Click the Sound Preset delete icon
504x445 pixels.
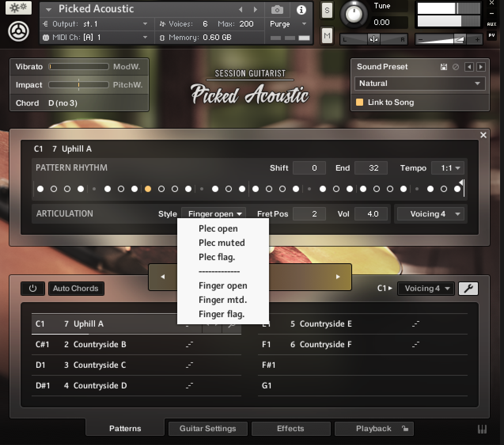[456, 67]
